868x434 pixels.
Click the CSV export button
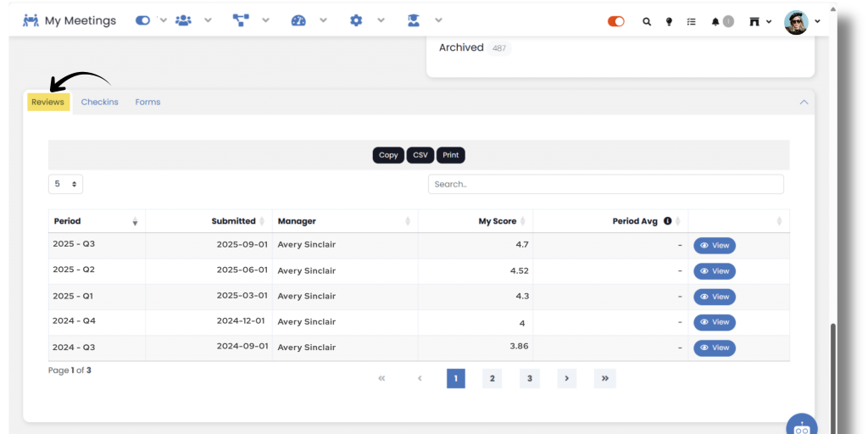pos(420,155)
